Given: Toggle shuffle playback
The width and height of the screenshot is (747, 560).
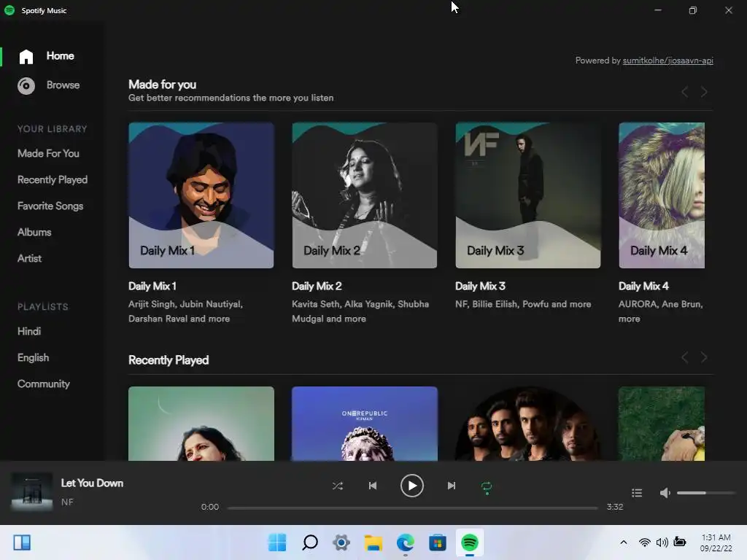Looking at the screenshot, I should click(337, 486).
